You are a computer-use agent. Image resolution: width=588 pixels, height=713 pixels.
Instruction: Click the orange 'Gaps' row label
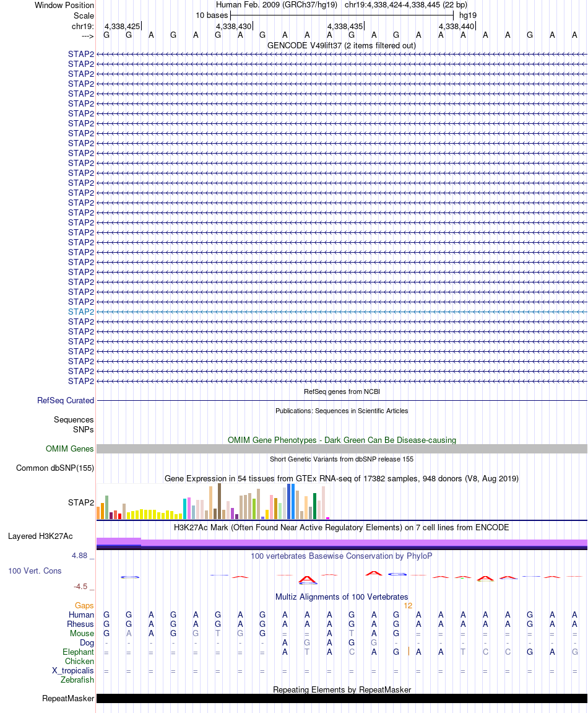point(84,606)
